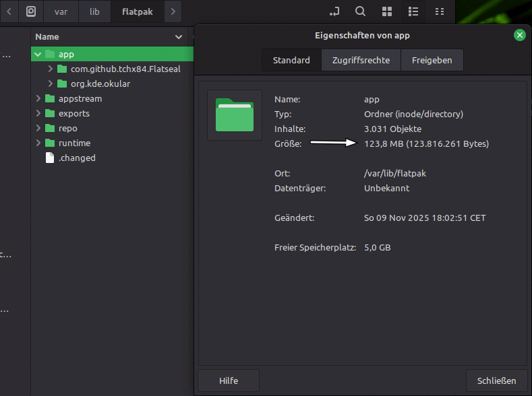Select the org.kde.okular row
532x396 pixels.
tap(113, 84)
